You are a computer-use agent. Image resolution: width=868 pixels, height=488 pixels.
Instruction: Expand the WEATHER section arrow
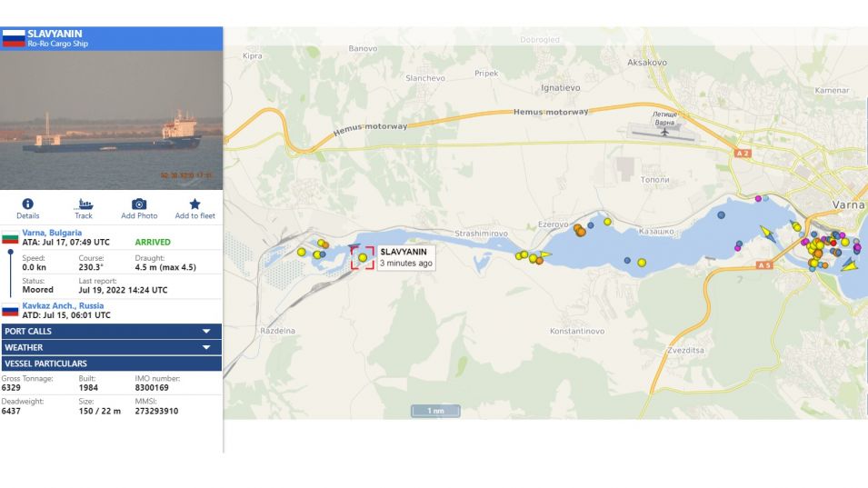pyautogui.click(x=206, y=347)
